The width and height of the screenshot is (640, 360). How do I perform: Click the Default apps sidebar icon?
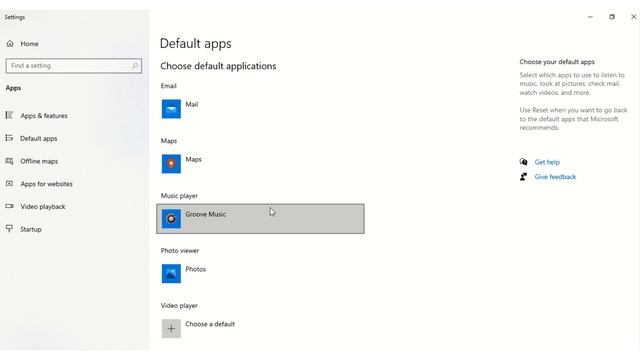[x=9, y=138]
